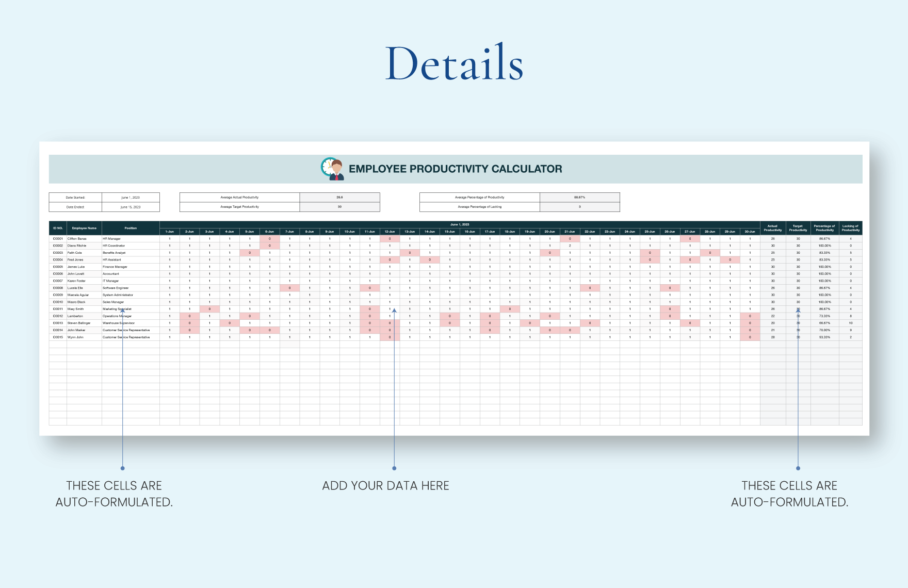This screenshot has width=908, height=588.
Task: Open the Date Started field showing June 1, 2023
Action: click(x=131, y=198)
